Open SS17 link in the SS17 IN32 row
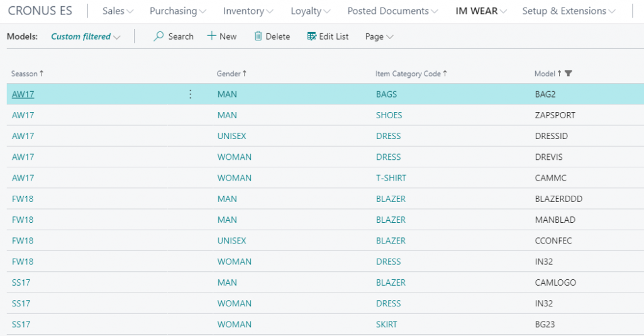The image size is (644, 336). coord(21,303)
